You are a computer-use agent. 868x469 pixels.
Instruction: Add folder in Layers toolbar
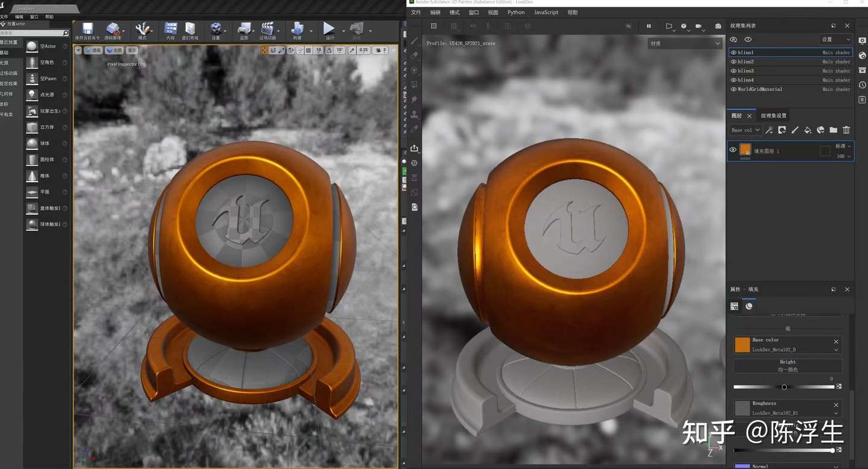[833, 130]
